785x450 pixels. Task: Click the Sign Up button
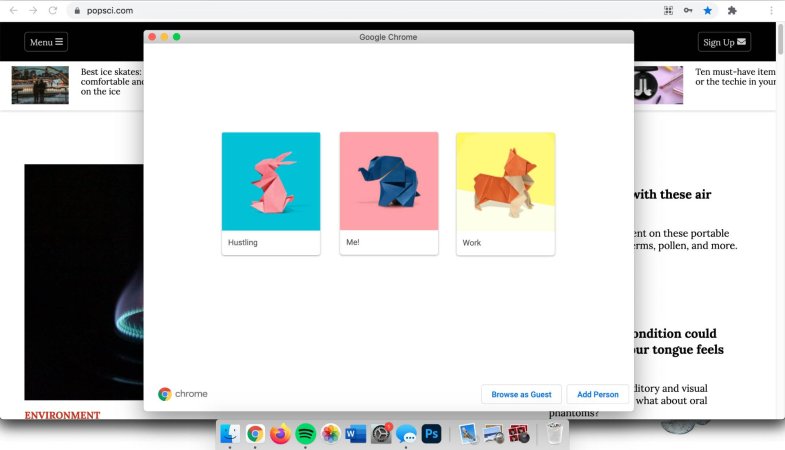click(x=724, y=42)
